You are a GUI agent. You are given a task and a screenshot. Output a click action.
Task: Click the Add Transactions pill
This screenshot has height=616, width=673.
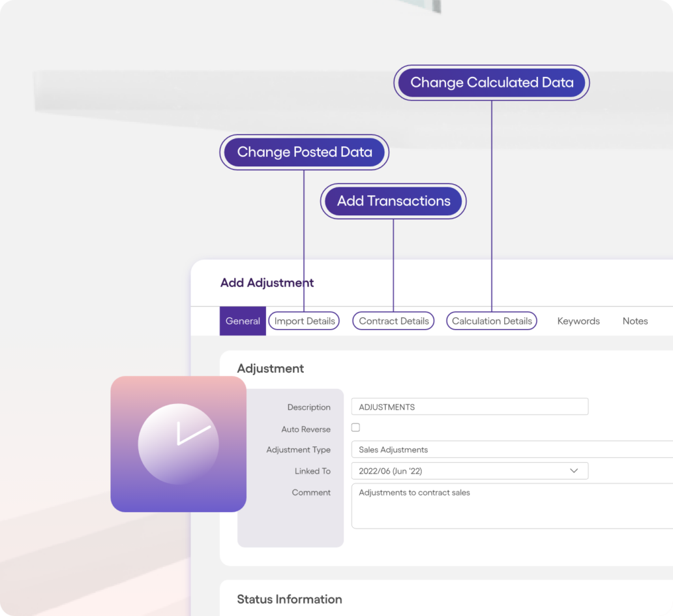click(393, 201)
